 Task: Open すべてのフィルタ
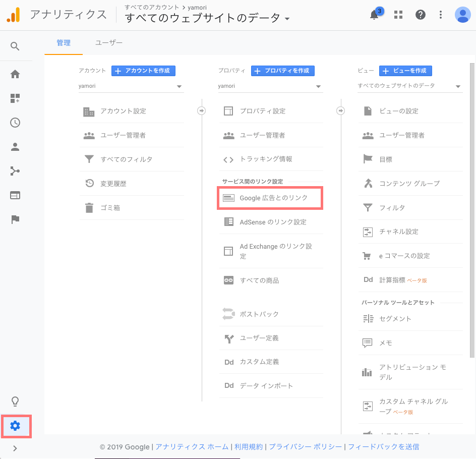coord(132,159)
